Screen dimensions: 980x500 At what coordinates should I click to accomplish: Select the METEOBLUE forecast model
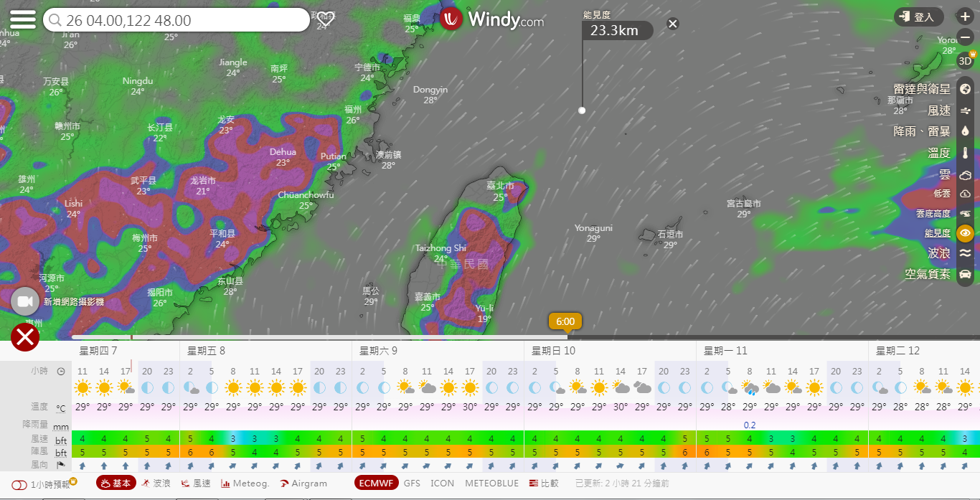[x=491, y=484]
